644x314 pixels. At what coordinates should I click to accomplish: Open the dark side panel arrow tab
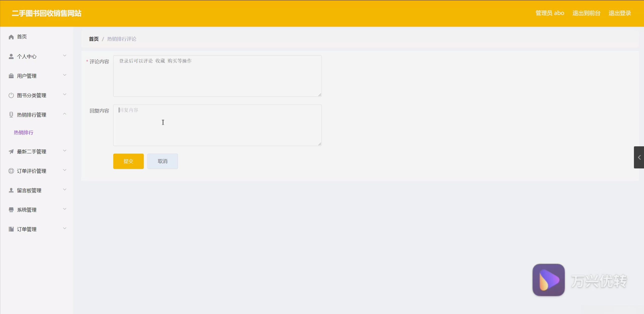tap(639, 157)
